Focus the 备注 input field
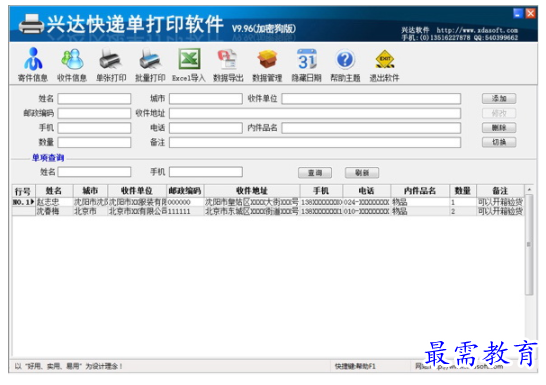 tap(315, 142)
